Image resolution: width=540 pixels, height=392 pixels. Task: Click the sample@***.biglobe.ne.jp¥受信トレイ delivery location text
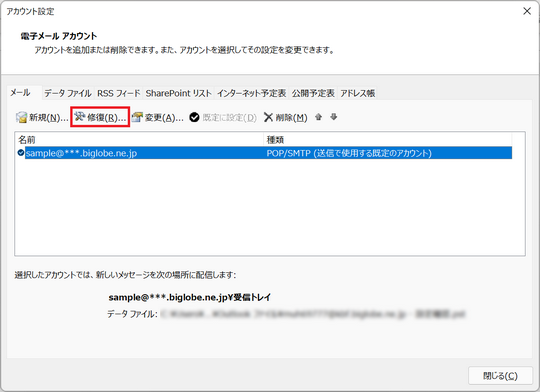click(x=190, y=297)
